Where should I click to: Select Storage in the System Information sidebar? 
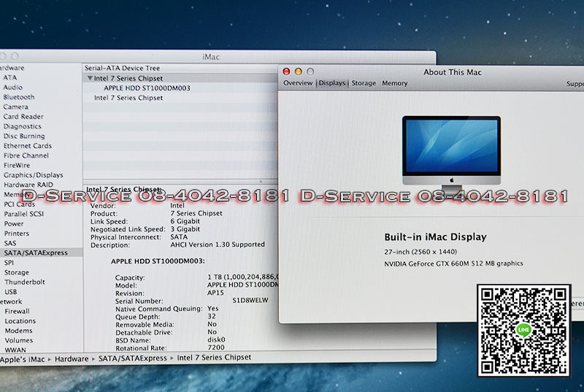coord(16,272)
